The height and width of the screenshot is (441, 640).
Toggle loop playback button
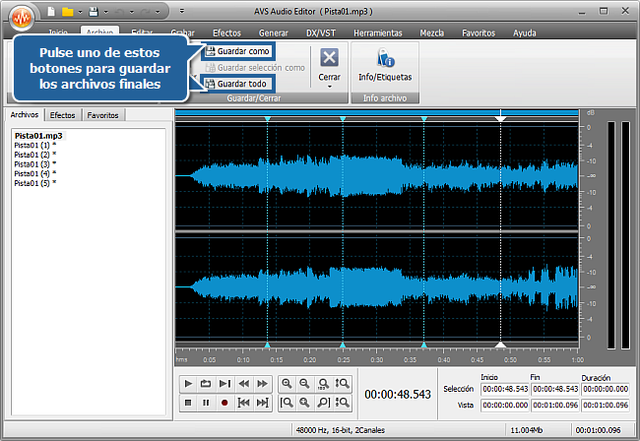point(206,383)
